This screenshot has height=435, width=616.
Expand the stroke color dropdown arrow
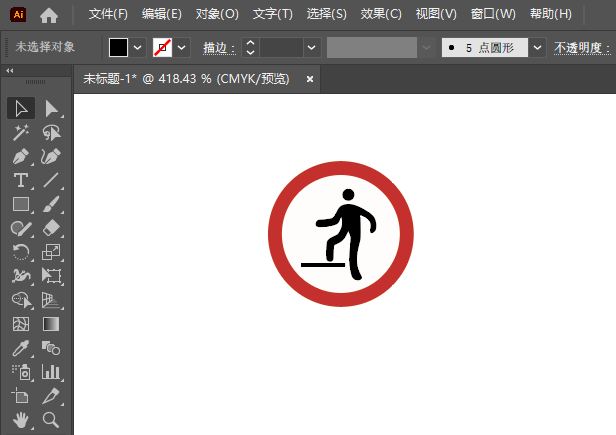tap(182, 48)
